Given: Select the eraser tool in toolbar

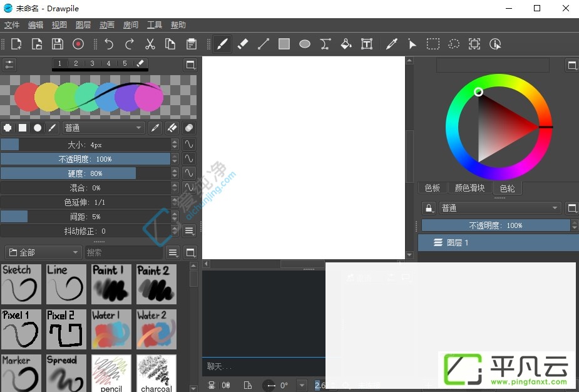Looking at the screenshot, I should (x=243, y=44).
